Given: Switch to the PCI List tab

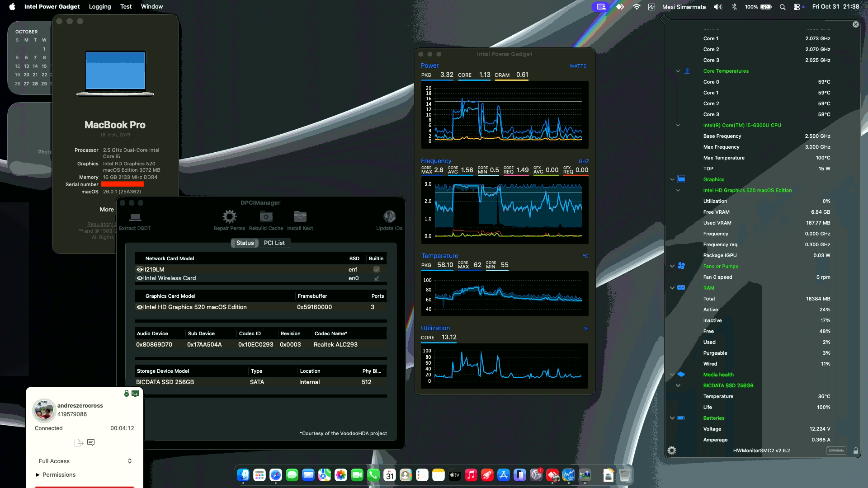Looking at the screenshot, I should (274, 243).
